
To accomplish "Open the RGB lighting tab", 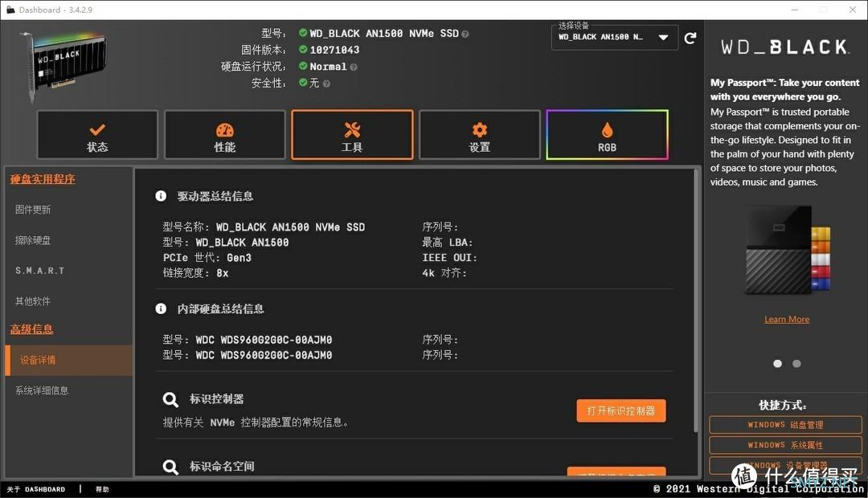I will [x=608, y=134].
